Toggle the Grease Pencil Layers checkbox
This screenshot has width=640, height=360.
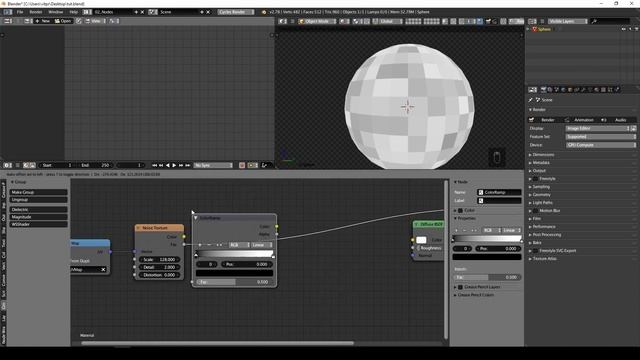click(x=460, y=287)
